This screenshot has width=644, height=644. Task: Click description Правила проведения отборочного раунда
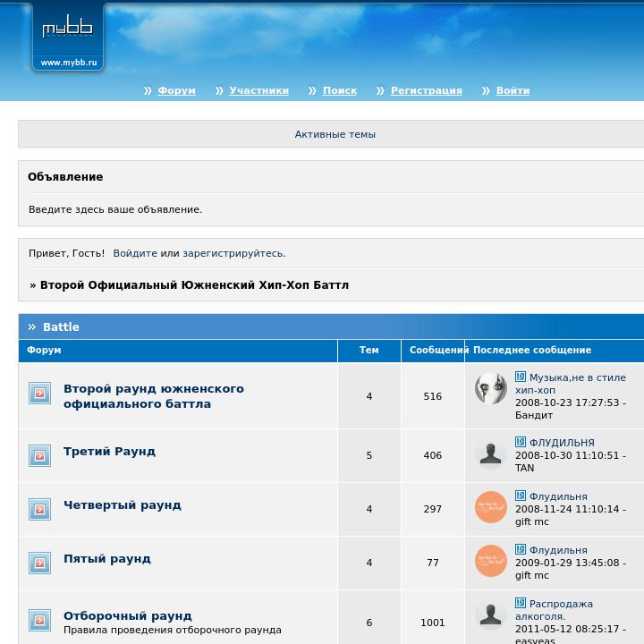point(173,630)
